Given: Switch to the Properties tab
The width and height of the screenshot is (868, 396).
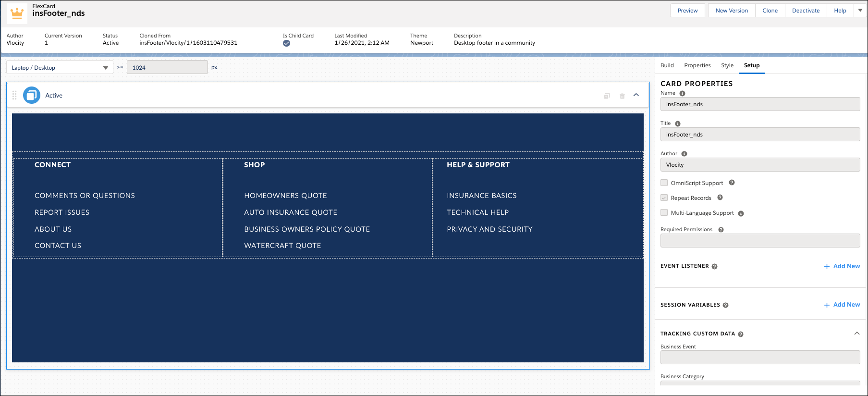Looking at the screenshot, I should click(697, 65).
